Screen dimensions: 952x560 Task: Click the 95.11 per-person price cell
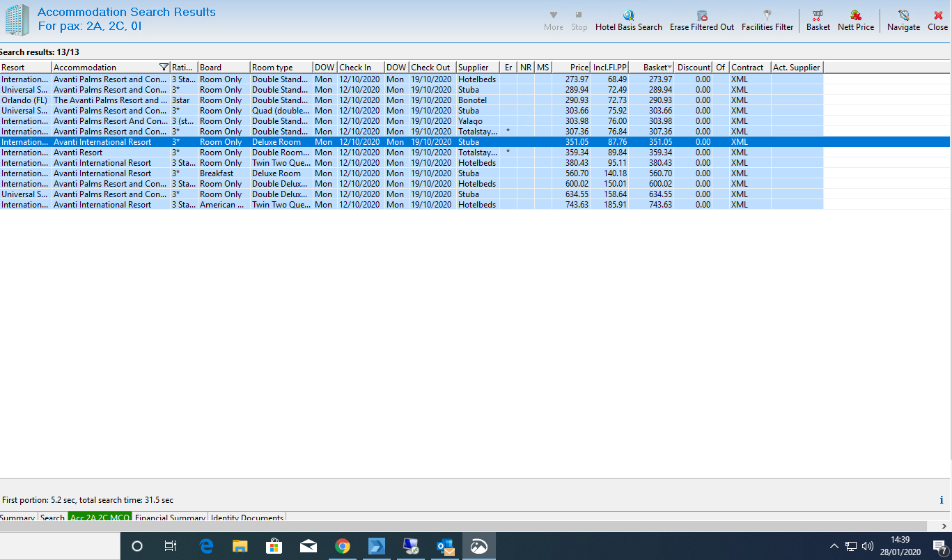(609, 163)
